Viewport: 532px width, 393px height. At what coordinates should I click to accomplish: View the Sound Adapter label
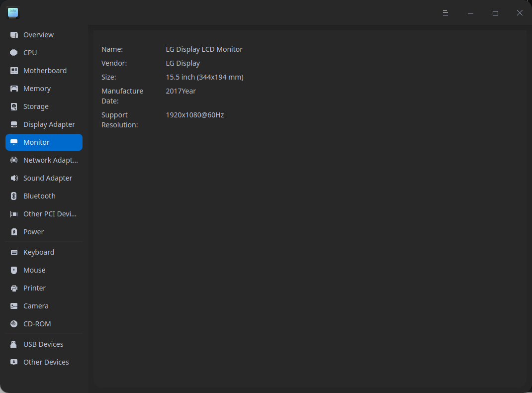(48, 178)
